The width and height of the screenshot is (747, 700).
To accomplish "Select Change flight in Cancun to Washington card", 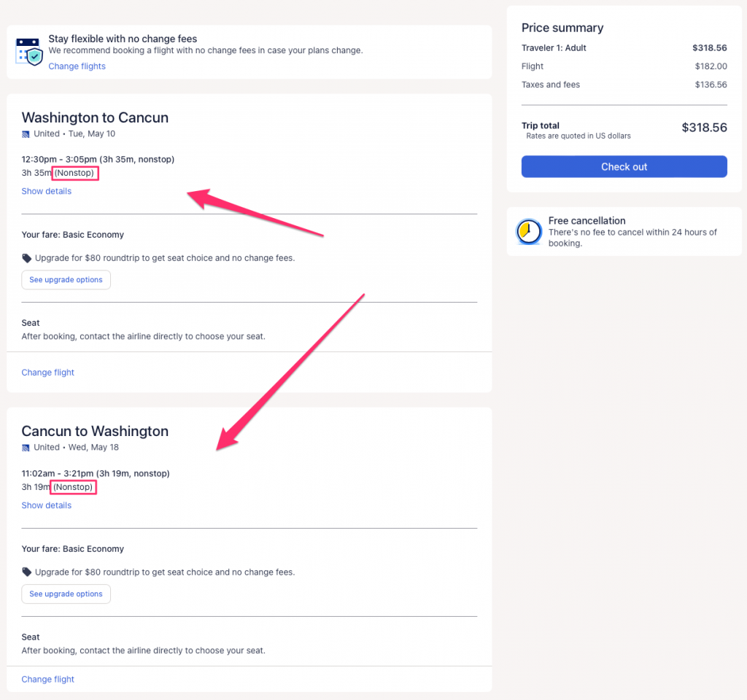I will click(48, 680).
